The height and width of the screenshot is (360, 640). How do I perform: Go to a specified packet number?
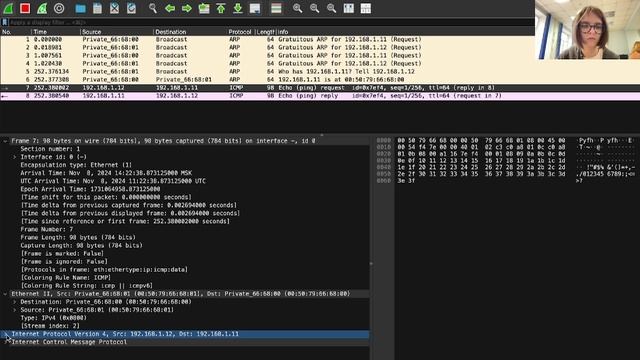click(x=204, y=8)
